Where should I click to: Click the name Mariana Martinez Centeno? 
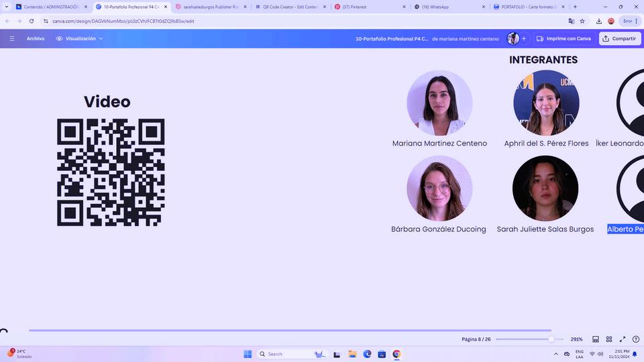439,143
